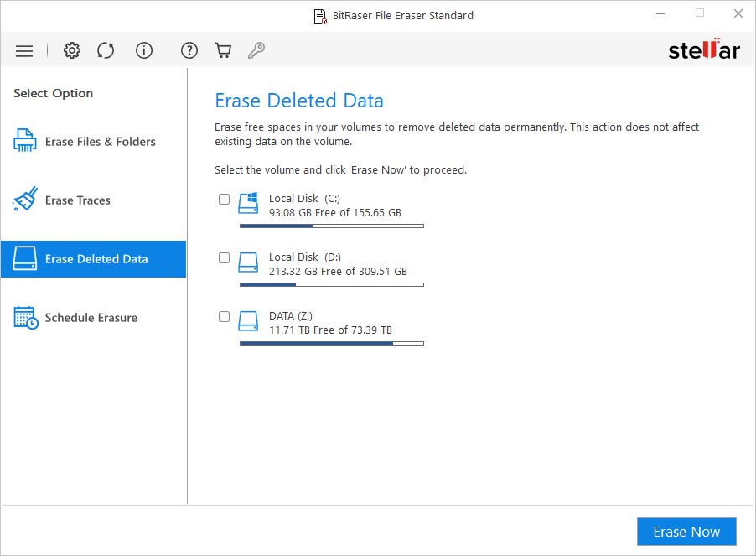Select Erase Files & Folders option

click(x=93, y=141)
